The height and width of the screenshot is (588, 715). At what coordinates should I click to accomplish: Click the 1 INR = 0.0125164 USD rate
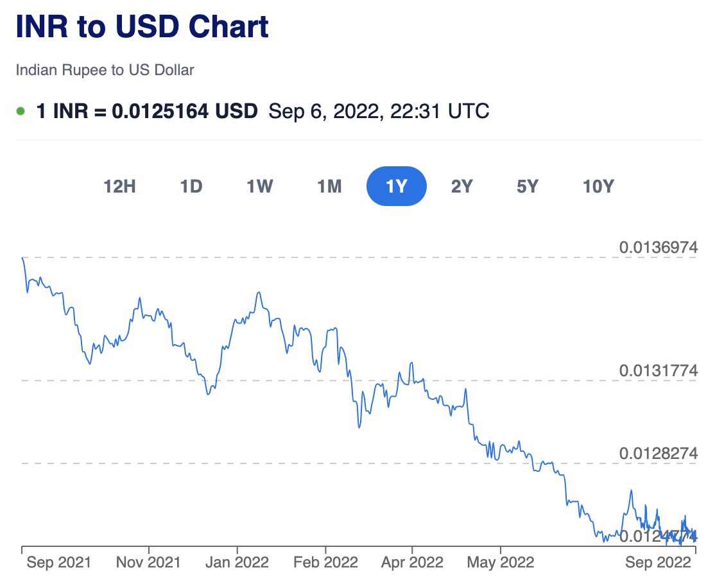click(x=147, y=111)
